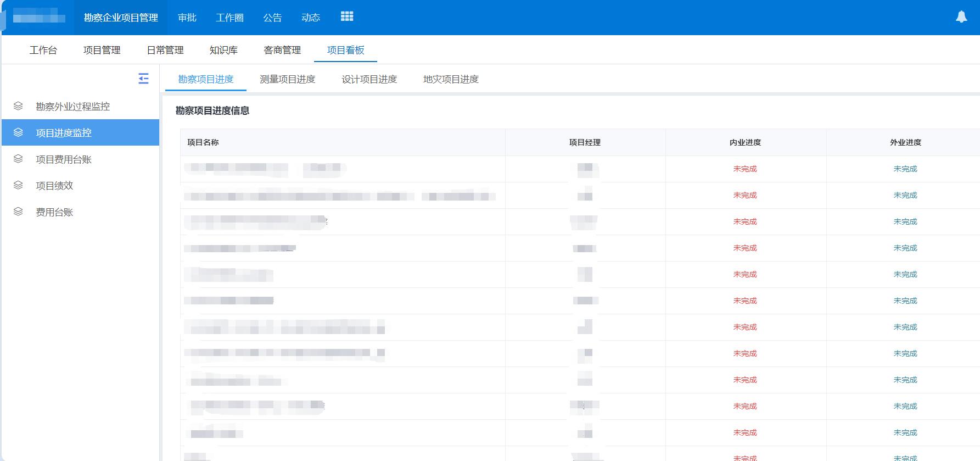The width and height of the screenshot is (980, 461).
Task: Click the layers icon beside 项目费用台账
Action: click(x=18, y=159)
